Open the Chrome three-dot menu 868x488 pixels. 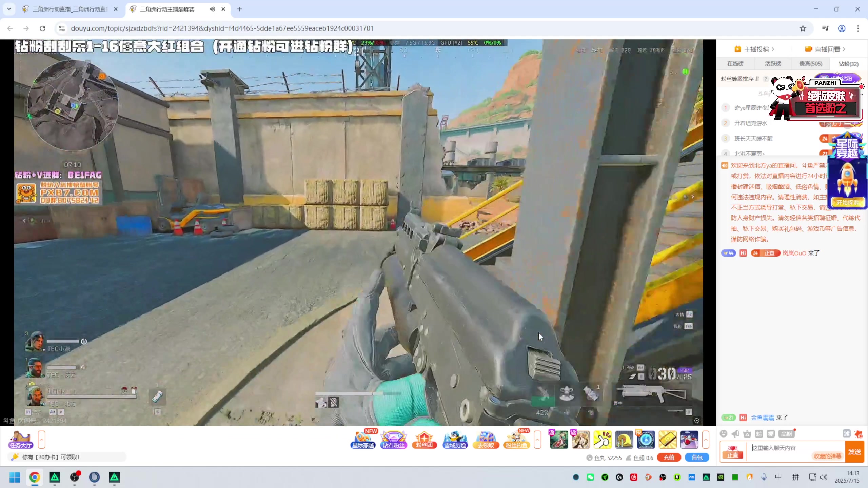point(858,28)
